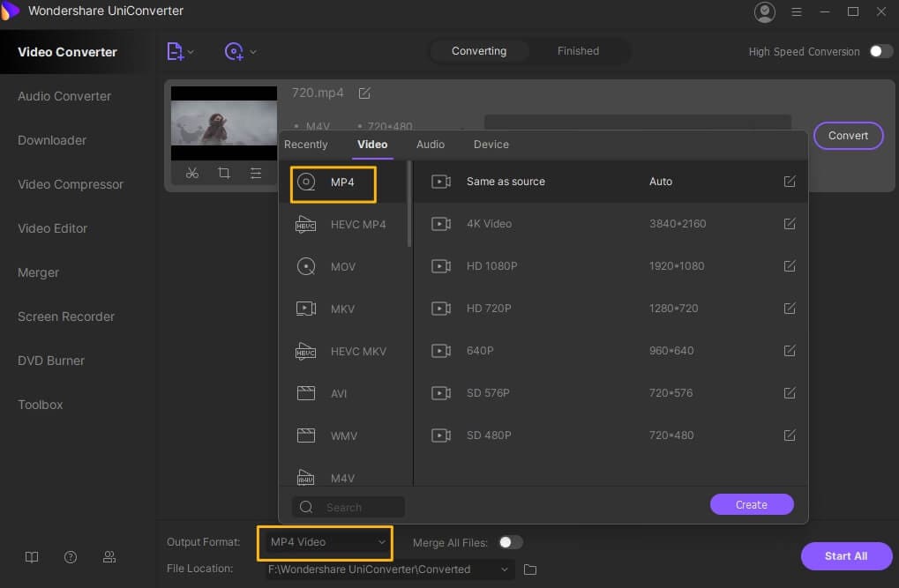The height and width of the screenshot is (588, 899).
Task: Choose the HD 720P resolution
Action: [610, 309]
